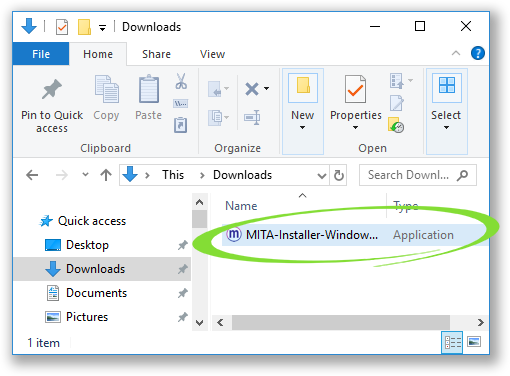Click the Forward navigation arrow
Viewport: 510px width, 376px height.
point(62,175)
